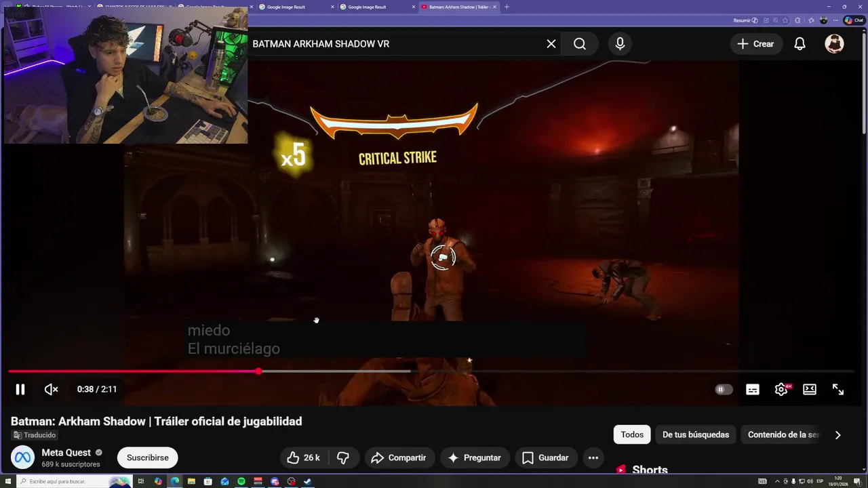The height and width of the screenshot is (488, 868).
Task: Open Spotify from the taskbar
Action: coord(241,481)
